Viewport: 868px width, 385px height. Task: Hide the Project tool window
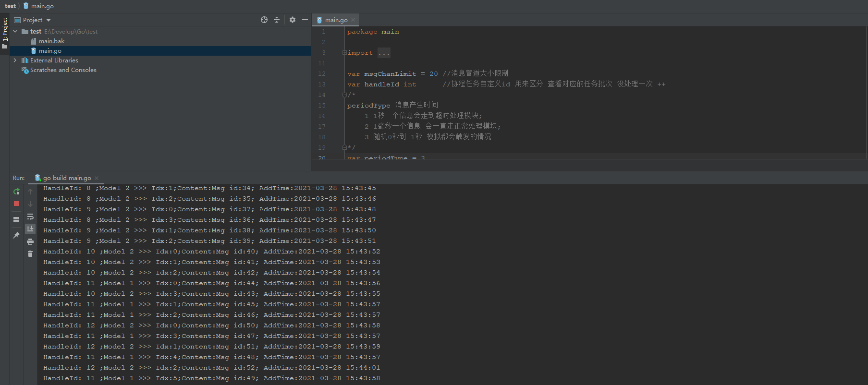point(305,20)
